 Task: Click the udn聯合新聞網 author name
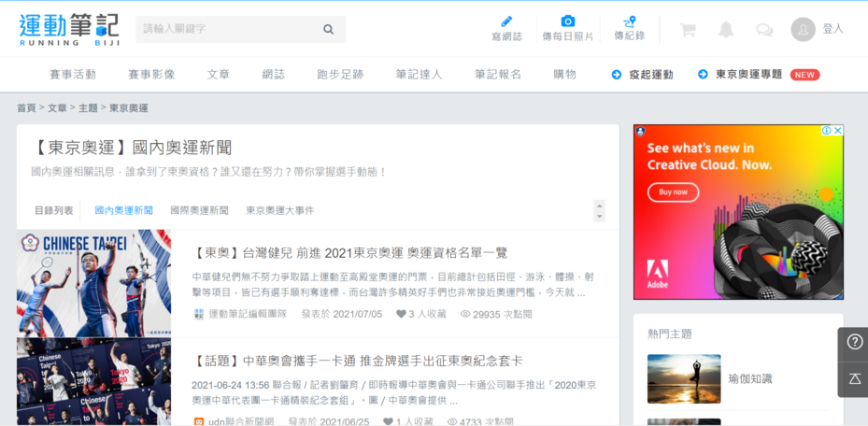tap(241, 422)
